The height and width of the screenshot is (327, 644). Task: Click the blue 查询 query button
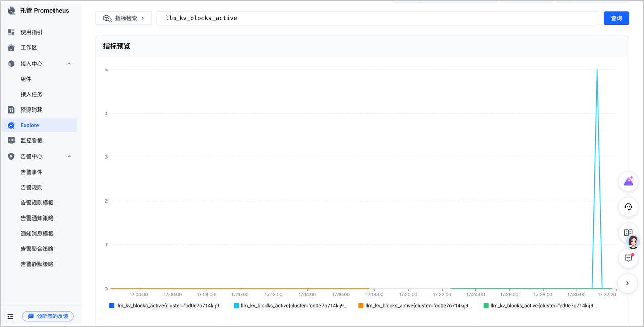(616, 18)
